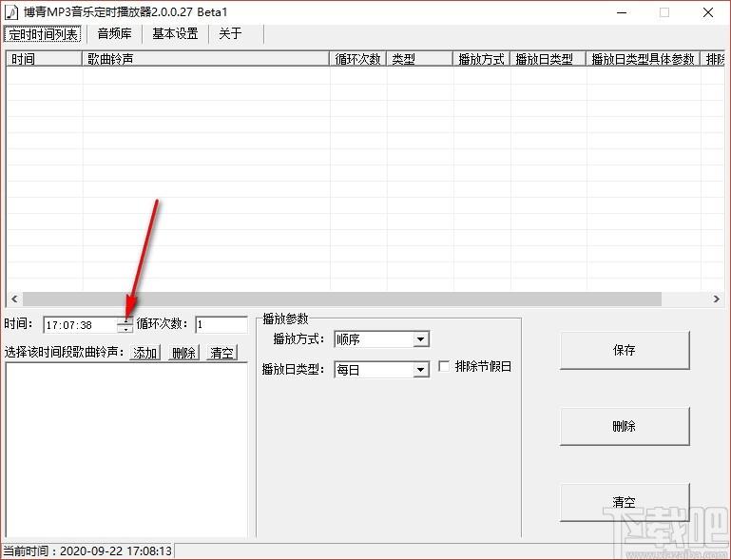Sort by 循环次数 column header

click(358, 59)
